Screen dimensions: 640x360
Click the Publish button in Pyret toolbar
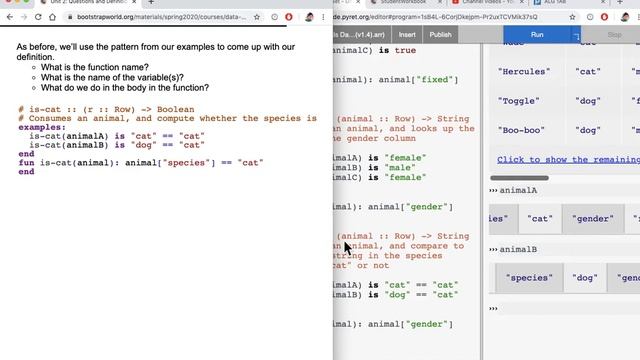click(x=440, y=35)
